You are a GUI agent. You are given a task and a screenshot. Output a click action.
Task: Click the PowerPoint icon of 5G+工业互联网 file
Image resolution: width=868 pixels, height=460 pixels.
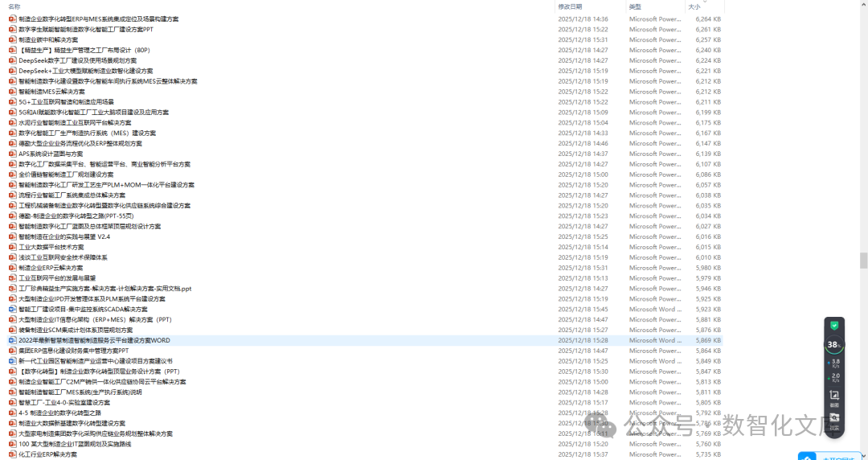13,102
